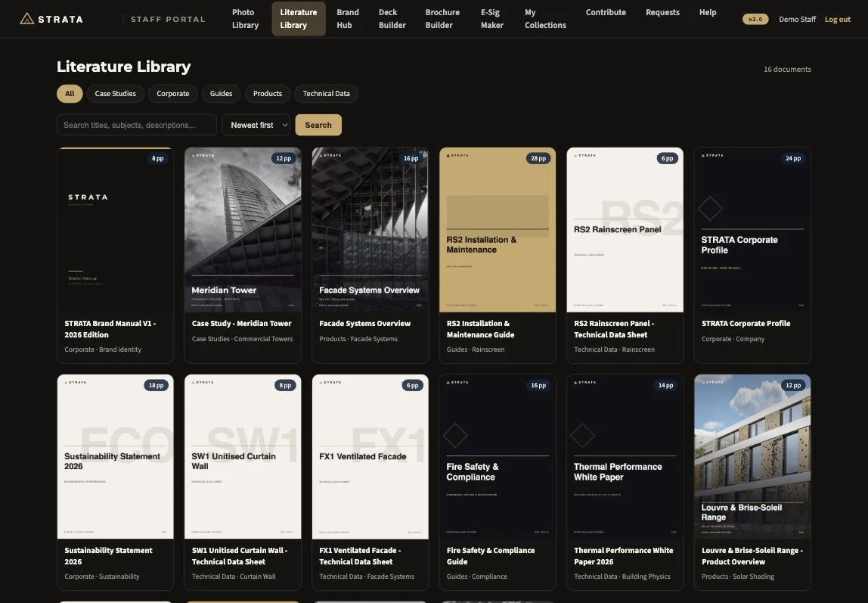Open the Requests page
The height and width of the screenshot is (603, 868).
[662, 12]
